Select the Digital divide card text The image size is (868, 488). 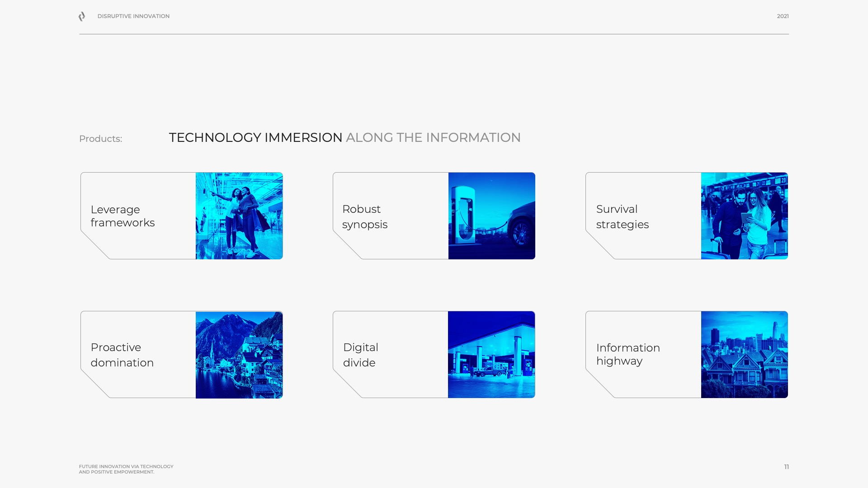click(x=360, y=355)
